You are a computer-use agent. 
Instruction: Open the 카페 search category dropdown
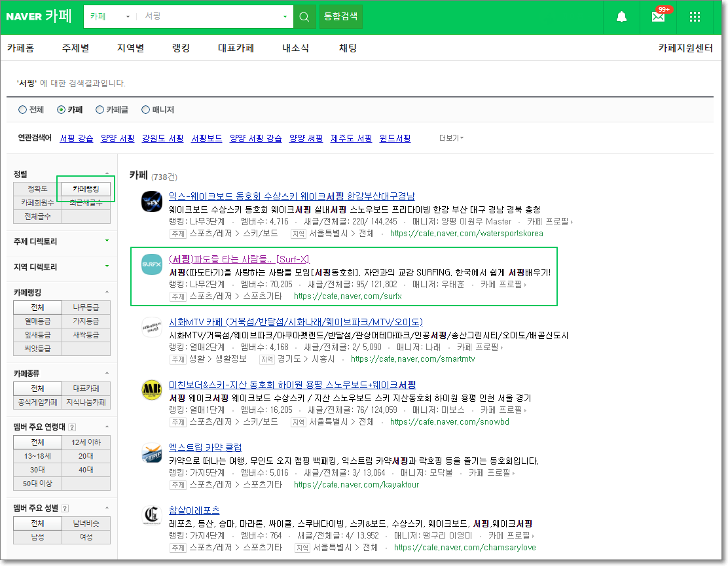click(x=110, y=17)
